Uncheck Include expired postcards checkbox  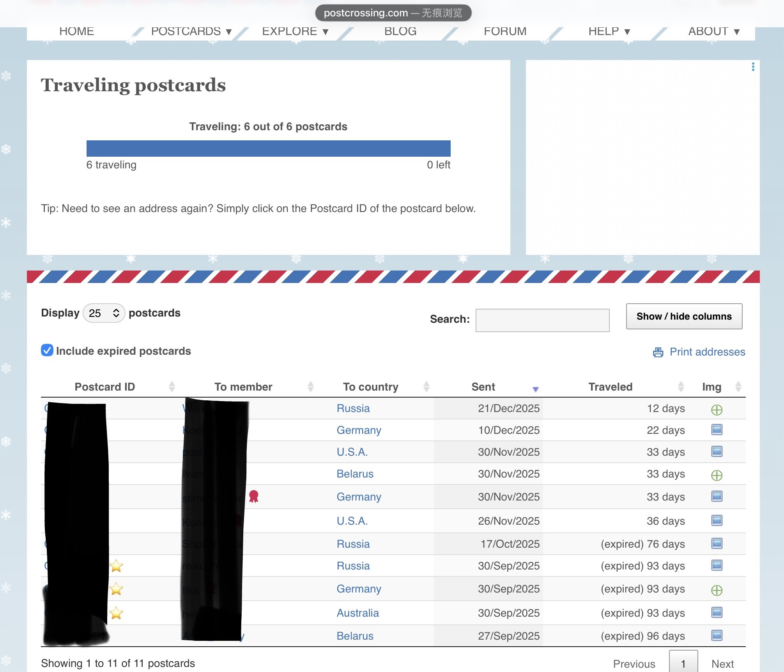pyautogui.click(x=47, y=350)
